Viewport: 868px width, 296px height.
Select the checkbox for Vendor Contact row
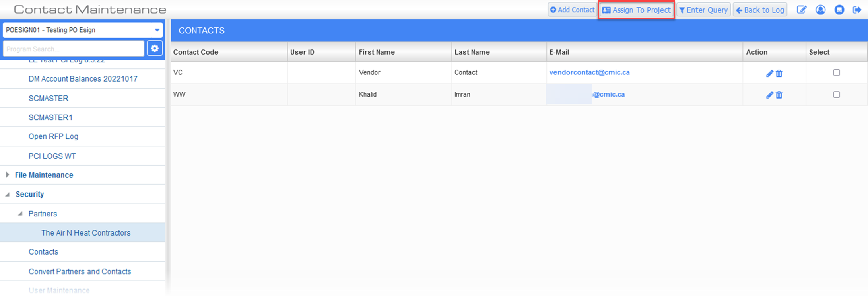pyautogui.click(x=837, y=72)
